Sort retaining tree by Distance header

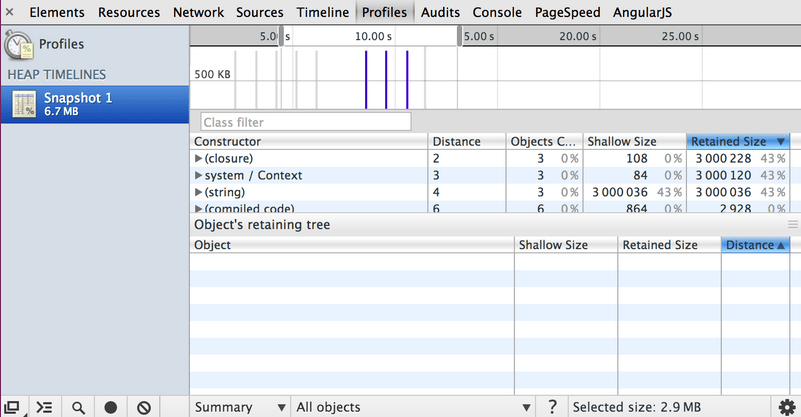[x=755, y=245]
